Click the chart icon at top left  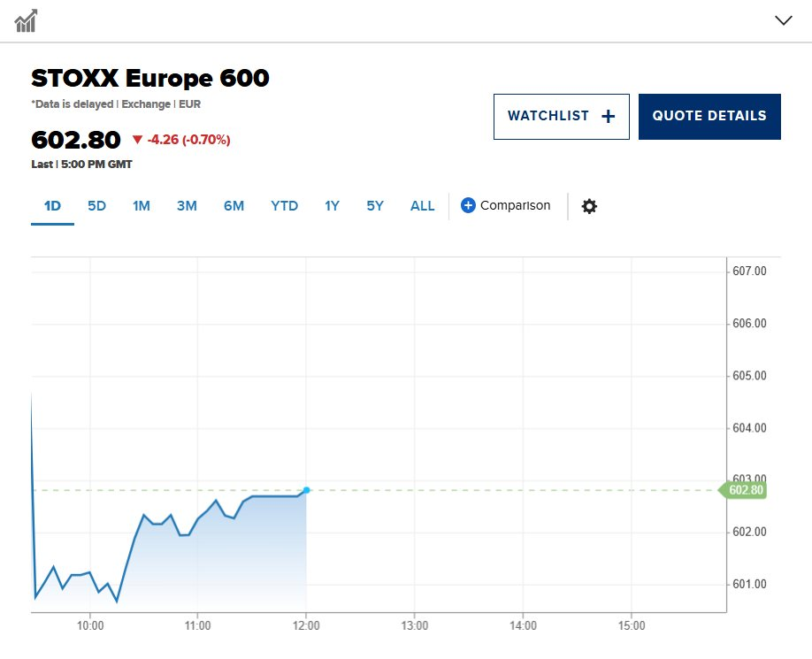tap(26, 20)
